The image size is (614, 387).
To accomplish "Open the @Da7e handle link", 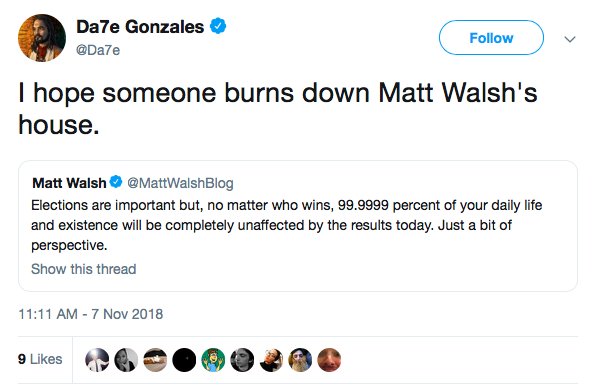I will coord(98,50).
